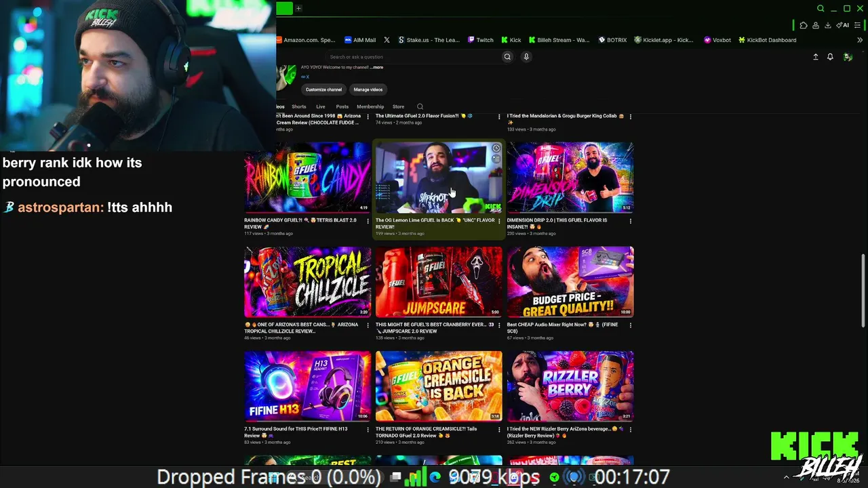
Task: Open options menu for Rainbow Candy GFuel video
Action: (368, 221)
